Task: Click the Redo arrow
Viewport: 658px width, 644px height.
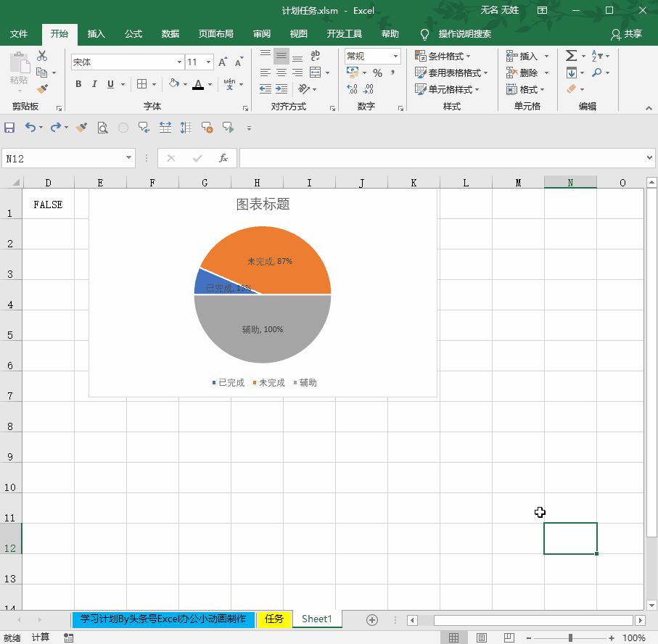Action: pos(56,127)
